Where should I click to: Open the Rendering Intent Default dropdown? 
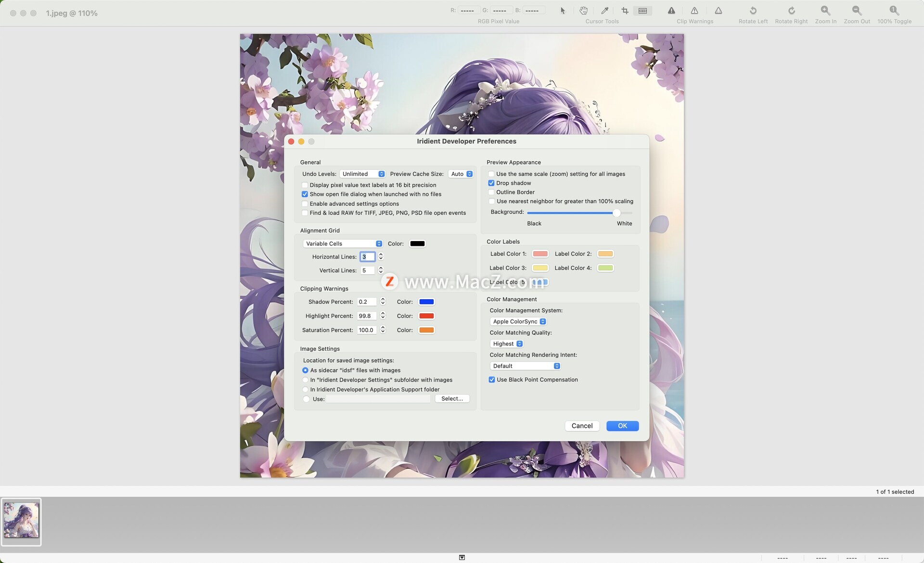526,366
